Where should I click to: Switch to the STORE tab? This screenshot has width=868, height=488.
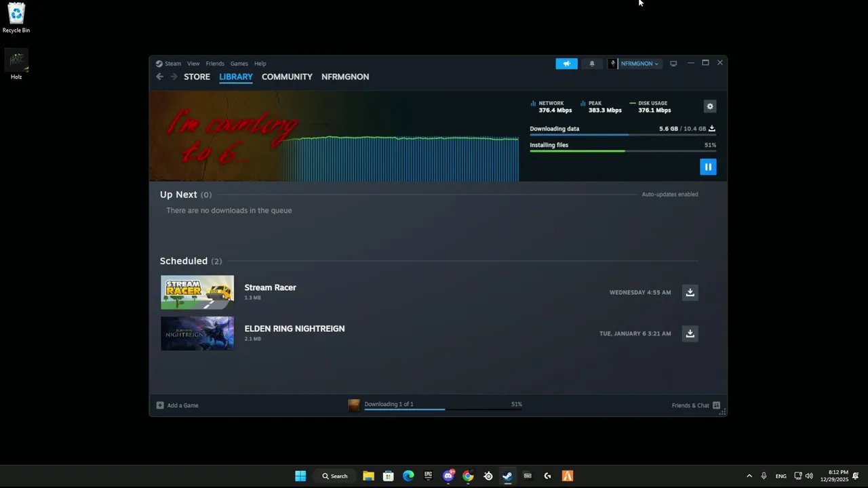click(x=197, y=77)
